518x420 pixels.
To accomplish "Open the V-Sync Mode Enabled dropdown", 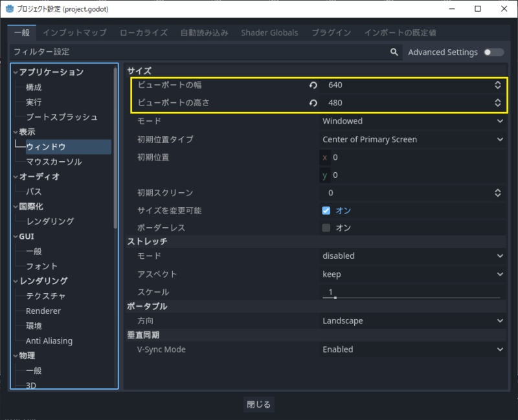I will pyautogui.click(x=412, y=349).
